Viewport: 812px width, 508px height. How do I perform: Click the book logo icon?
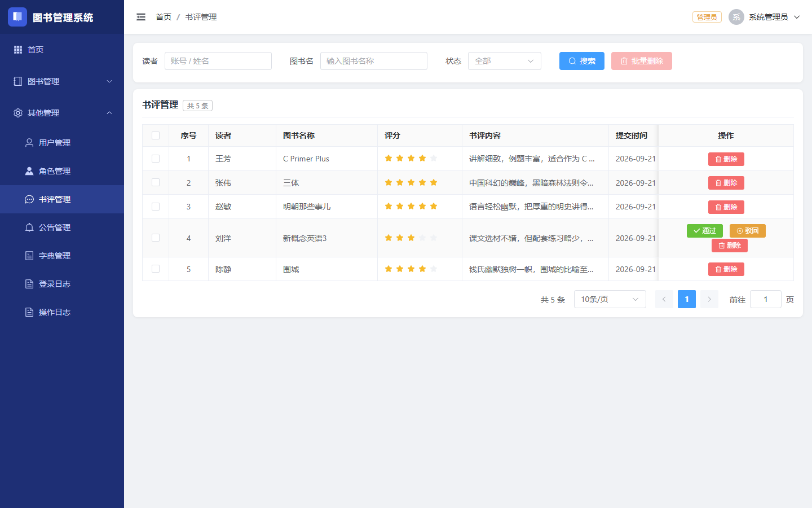click(x=17, y=17)
